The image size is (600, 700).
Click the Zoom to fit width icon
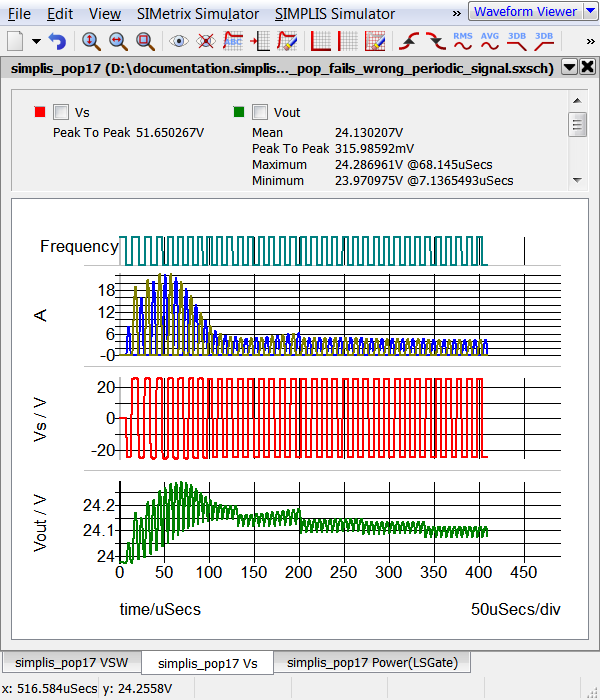(x=118, y=42)
